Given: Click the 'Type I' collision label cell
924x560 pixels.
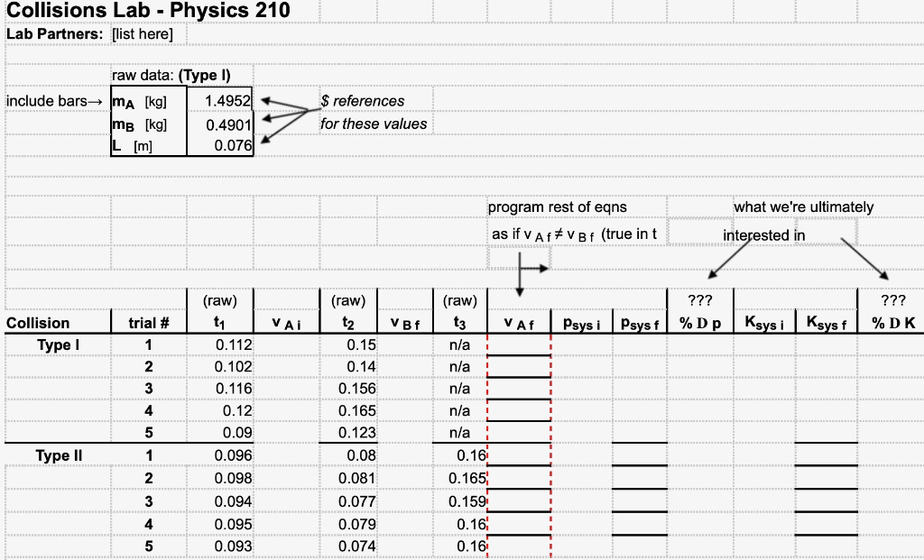Looking at the screenshot, I should click(x=56, y=344).
